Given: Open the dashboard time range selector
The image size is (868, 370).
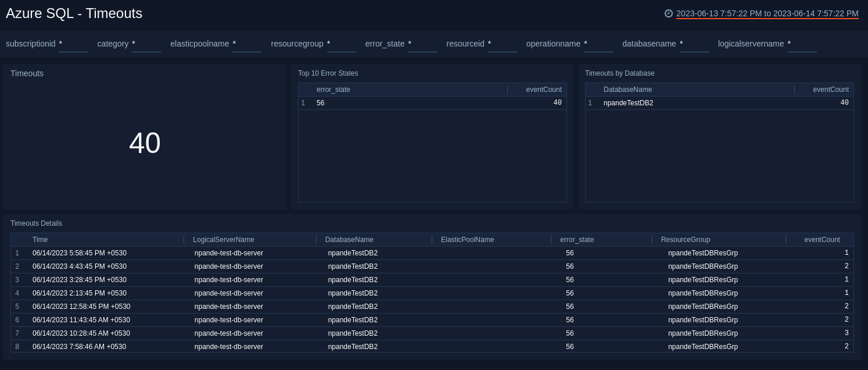Looking at the screenshot, I should pyautogui.click(x=767, y=13).
